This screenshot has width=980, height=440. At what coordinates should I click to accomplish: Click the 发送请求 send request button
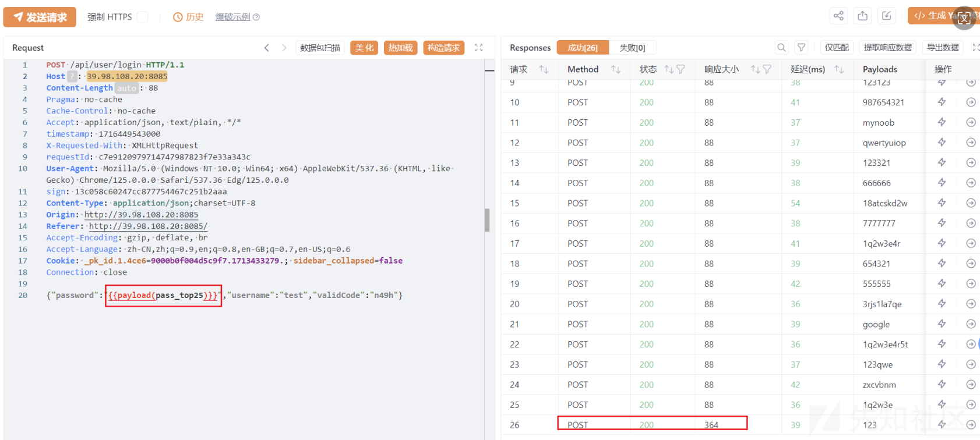pos(40,17)
